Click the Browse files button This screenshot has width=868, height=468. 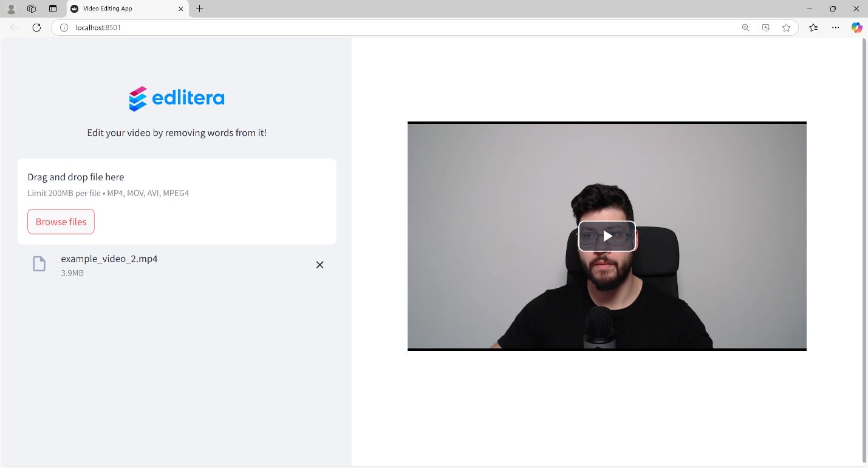[61, 222]
